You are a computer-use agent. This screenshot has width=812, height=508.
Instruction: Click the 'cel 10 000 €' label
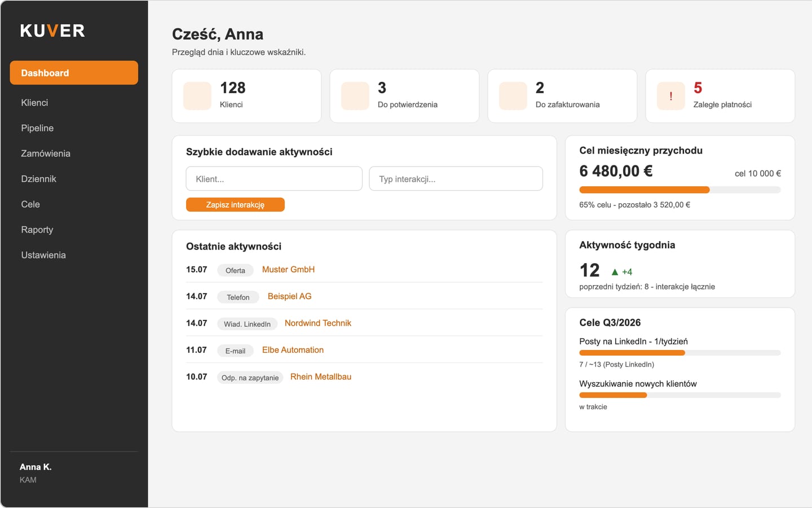(758, 173)
